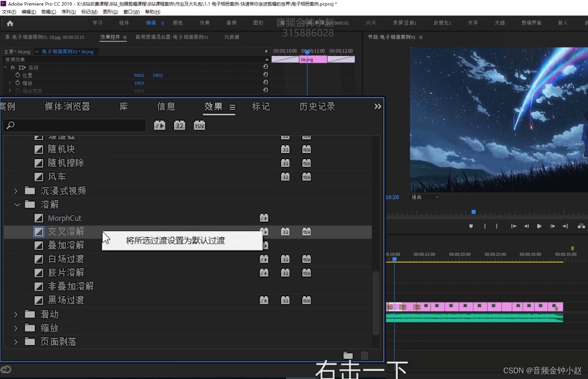Screen dimensions: 588x379
Task: Open the 效果控件 panel menu icon
Action: (125, 38)
